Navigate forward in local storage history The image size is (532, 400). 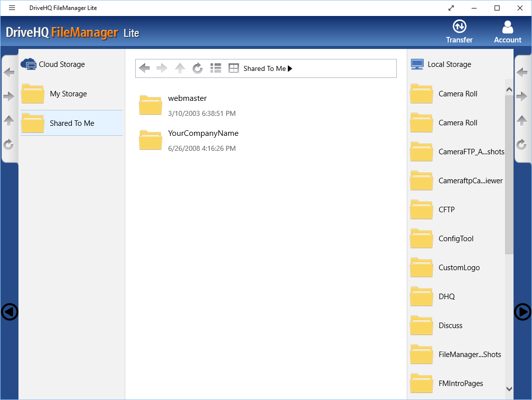point(522,96)
